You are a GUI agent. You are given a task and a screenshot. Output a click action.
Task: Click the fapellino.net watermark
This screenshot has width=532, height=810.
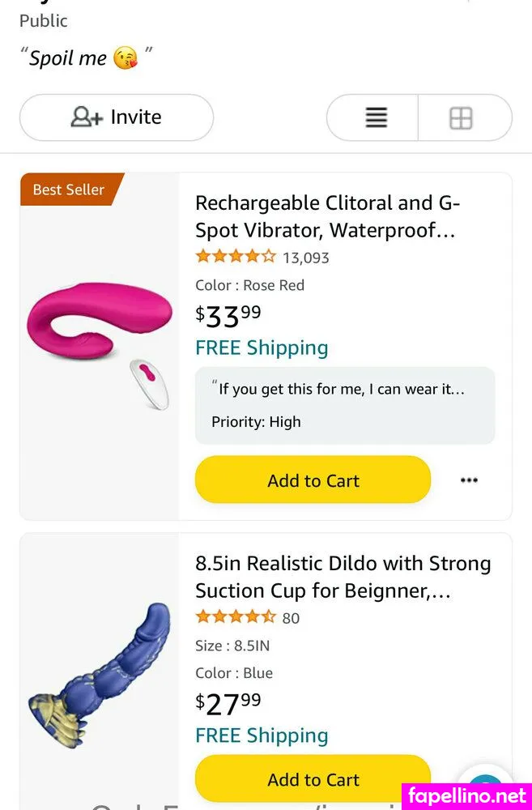466,795
